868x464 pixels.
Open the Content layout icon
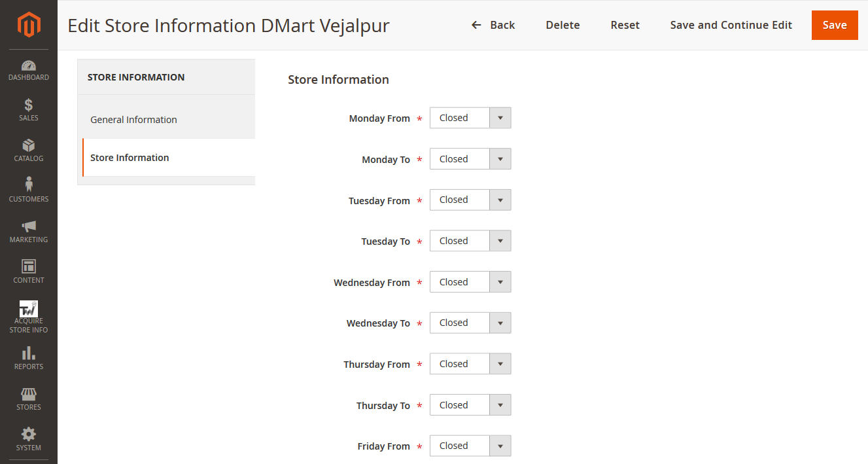(29, 266)
